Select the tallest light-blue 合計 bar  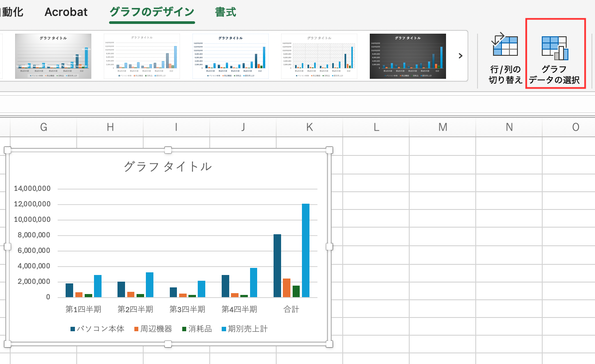tap(305, 250)
